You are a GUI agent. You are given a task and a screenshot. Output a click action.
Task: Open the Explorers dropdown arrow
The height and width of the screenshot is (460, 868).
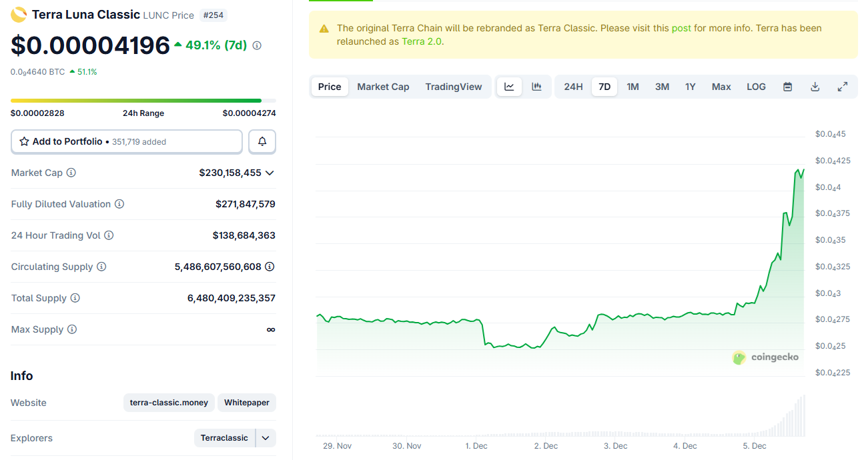[x=265, y=438]
